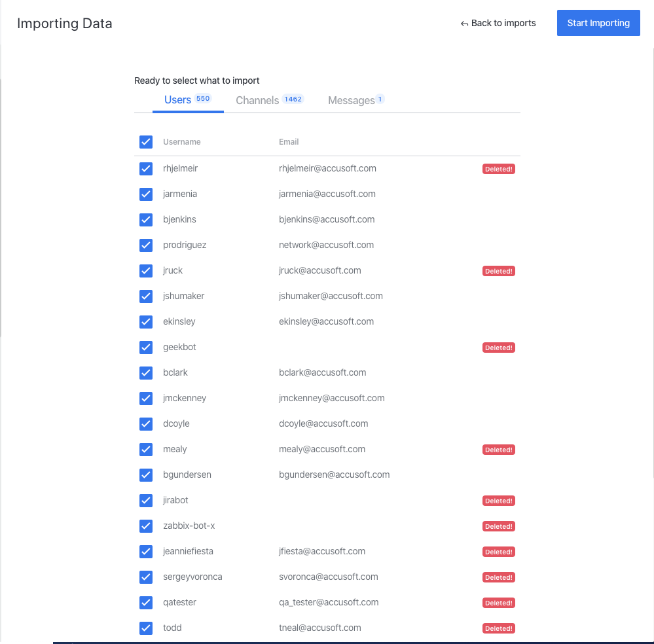Click the bjenkins@accusoft.com email cell
This screenshot has height=644, width=654.
327,219
